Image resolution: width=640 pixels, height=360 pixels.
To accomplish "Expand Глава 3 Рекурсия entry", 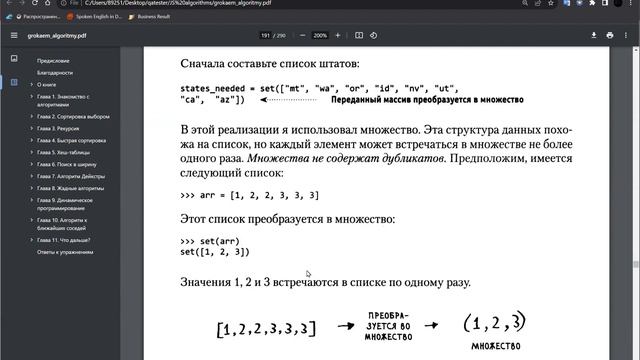I will pyautogui.click(x=31, y=128).
